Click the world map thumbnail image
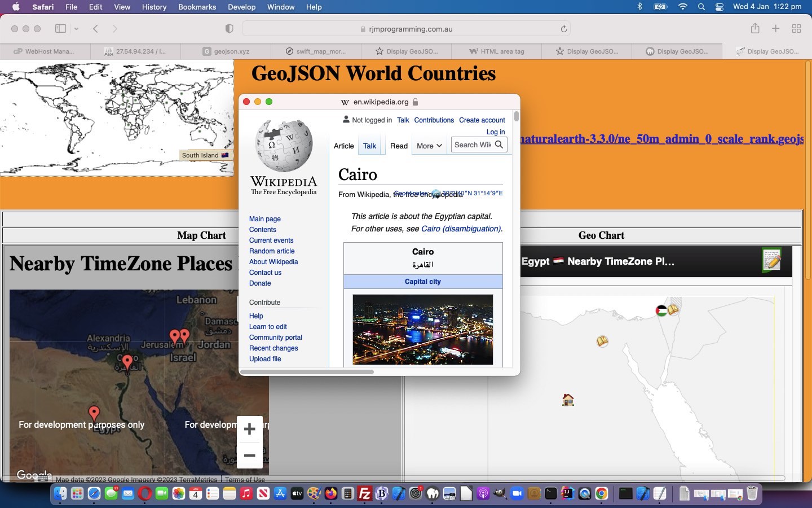 tap(117, 117)
